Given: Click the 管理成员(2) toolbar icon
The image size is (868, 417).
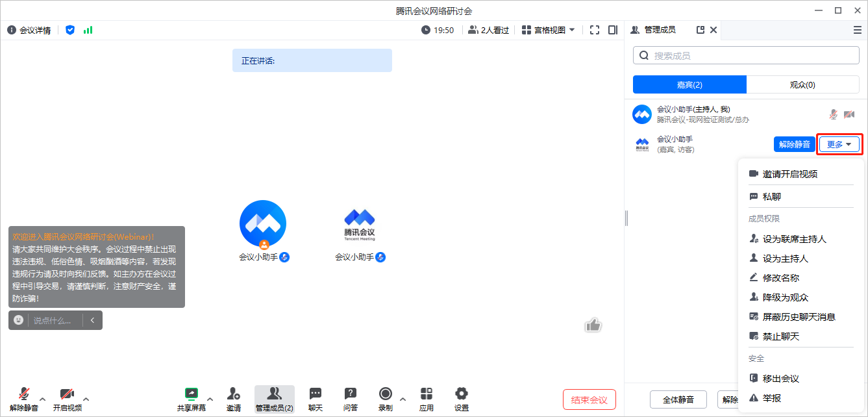Looking at the screenshot, I should (274, 399).
